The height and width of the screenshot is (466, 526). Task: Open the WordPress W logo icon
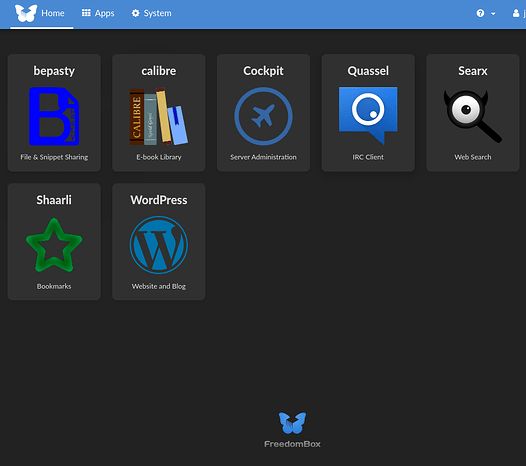click(159, 245)
